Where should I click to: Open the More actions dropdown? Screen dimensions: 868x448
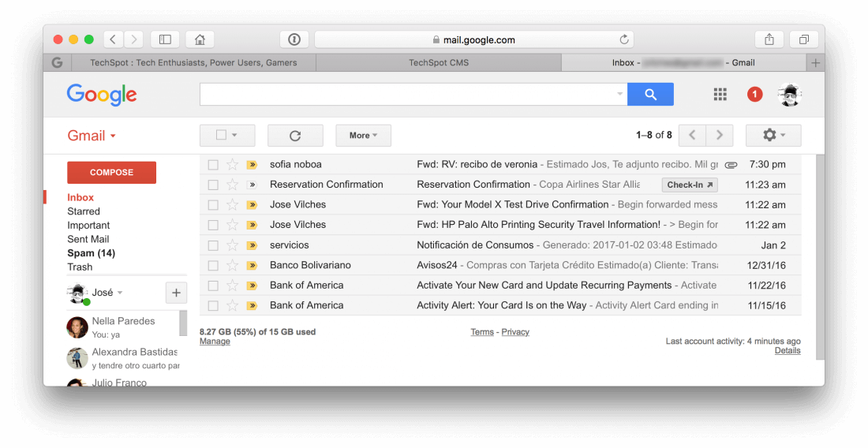point(363,136)
